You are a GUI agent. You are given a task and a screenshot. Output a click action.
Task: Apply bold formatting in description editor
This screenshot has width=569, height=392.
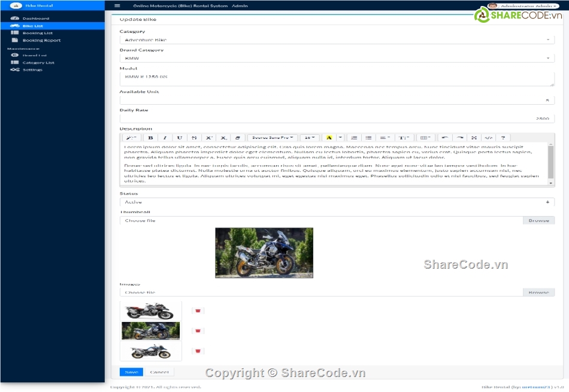coord(151,138)
